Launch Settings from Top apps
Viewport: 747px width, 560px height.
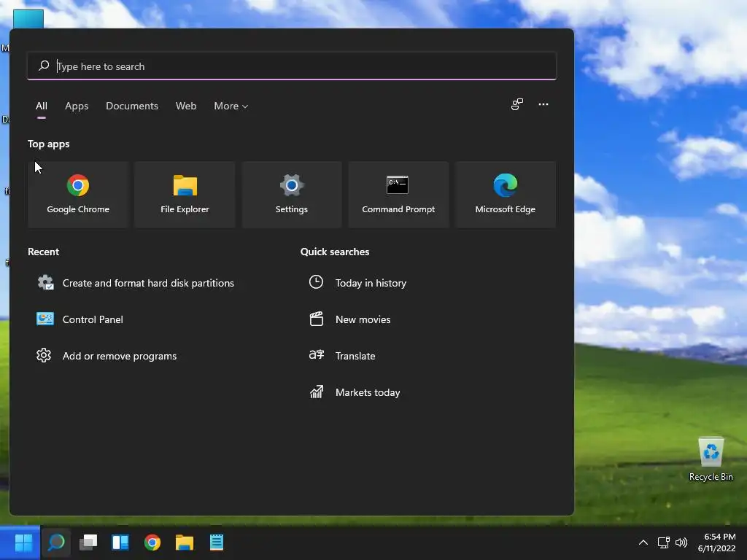coord(292,194)
